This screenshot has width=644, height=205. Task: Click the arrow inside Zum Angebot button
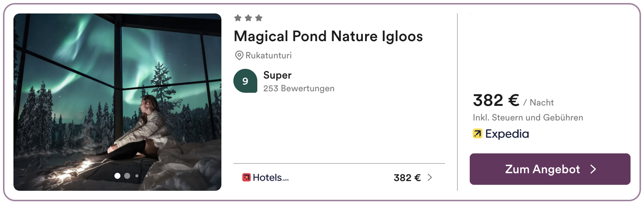coord(593,169)
